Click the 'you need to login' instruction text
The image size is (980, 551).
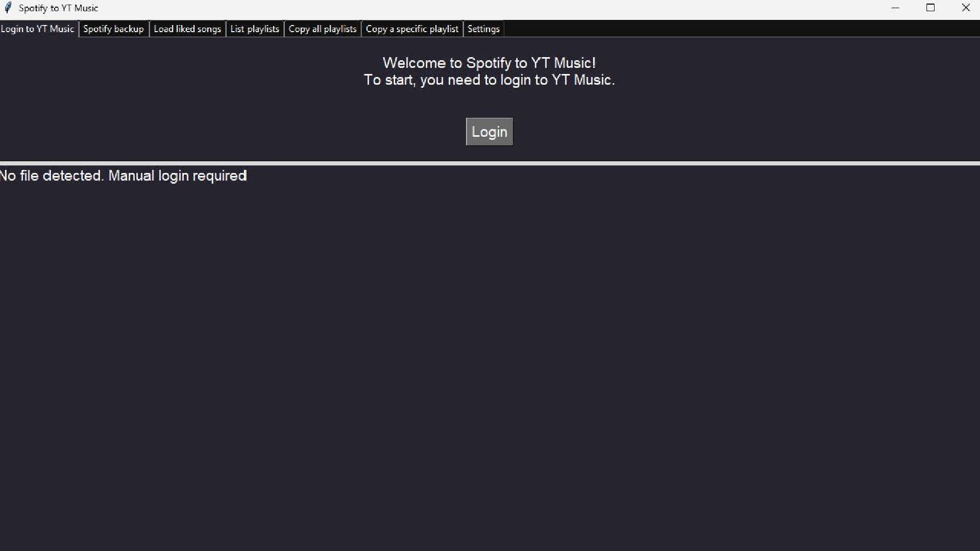(489, 80)
